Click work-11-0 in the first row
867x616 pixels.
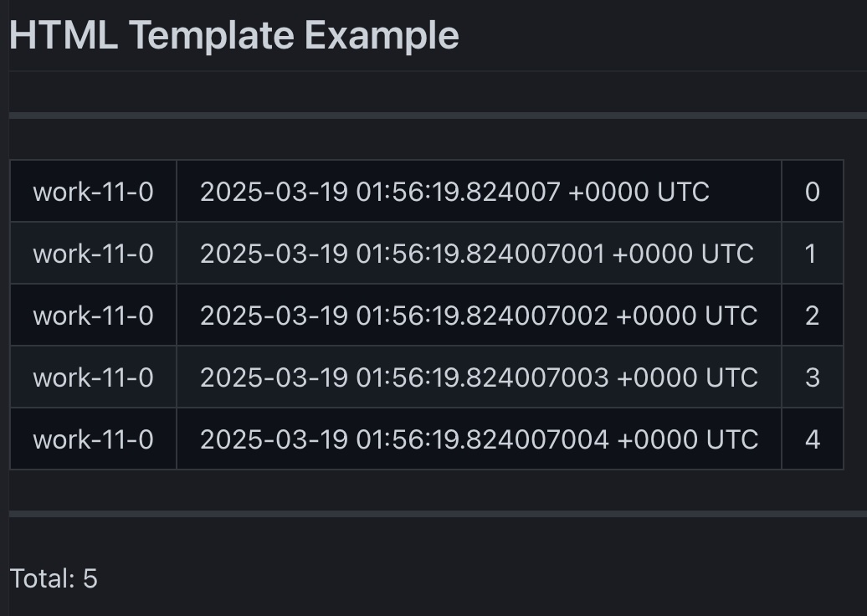pos(93,192)
